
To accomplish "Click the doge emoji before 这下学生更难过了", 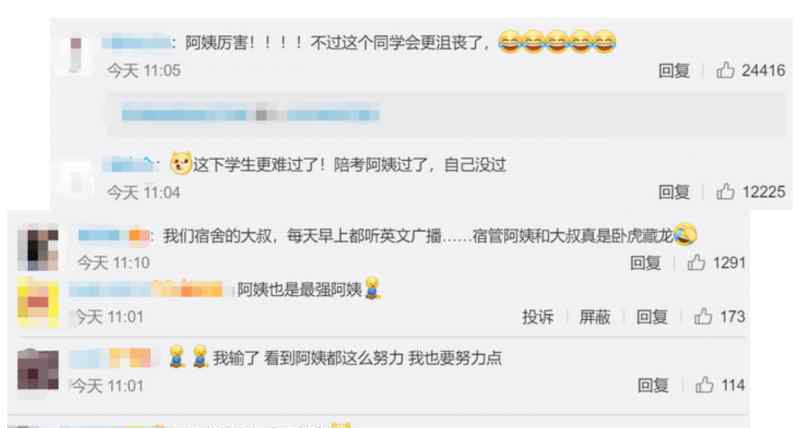I will click(x=181, y=163).
